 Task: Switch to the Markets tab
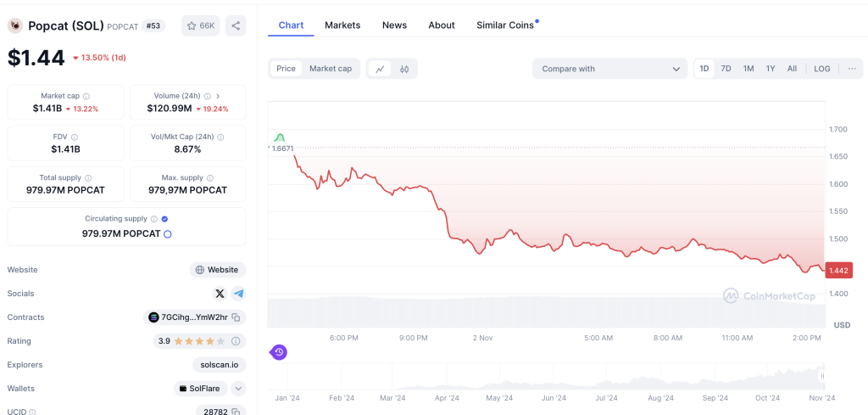(x=342, y=25)
